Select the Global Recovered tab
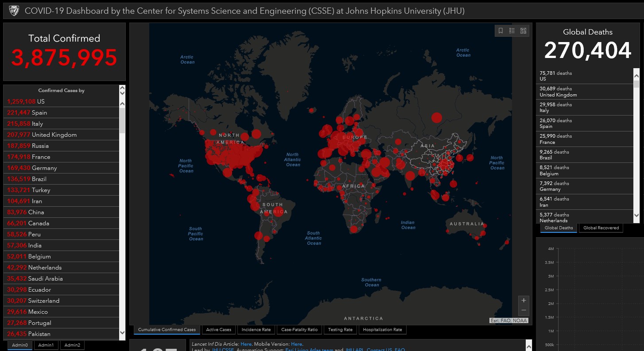 tap(601, 228)
